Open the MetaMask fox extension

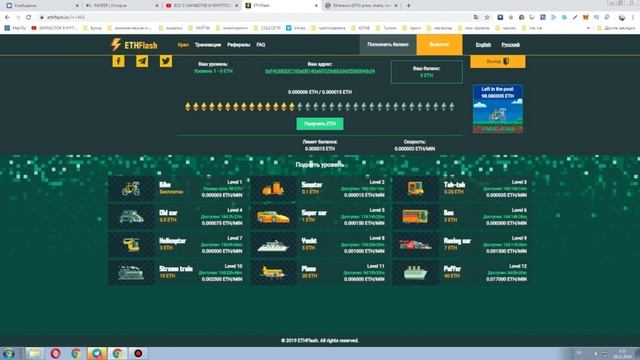[585, 17]
